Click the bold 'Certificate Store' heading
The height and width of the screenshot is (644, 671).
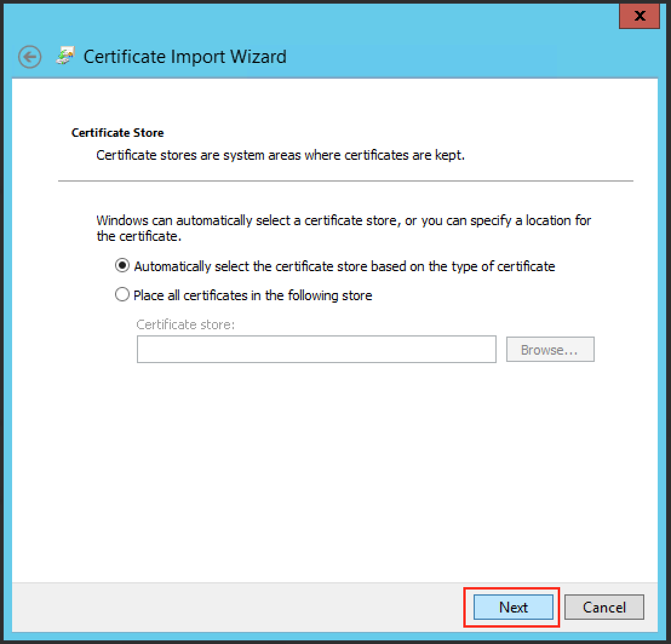pyautogui.click(x=117, y=133)
